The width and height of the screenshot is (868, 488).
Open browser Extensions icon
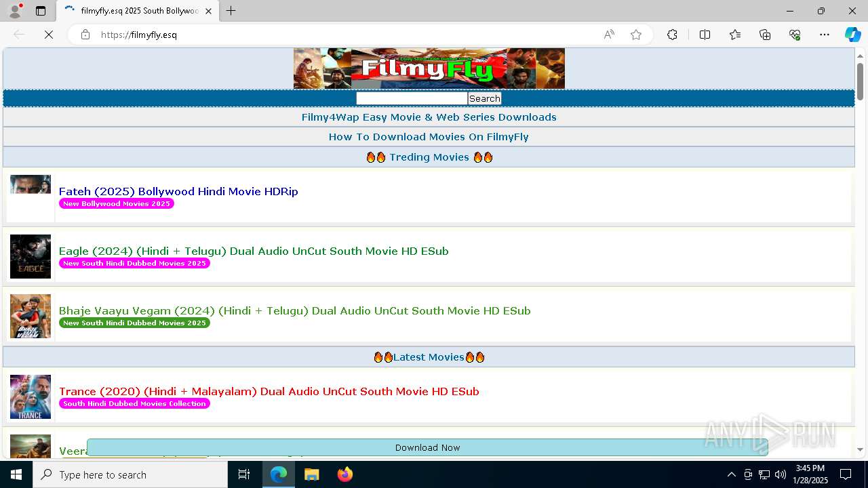coord(672,35)
